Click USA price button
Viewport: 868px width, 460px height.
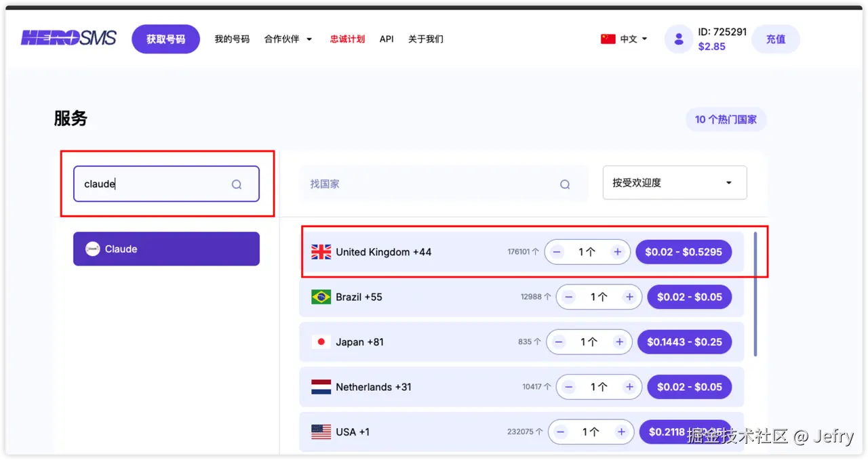(x=686, y=432)
